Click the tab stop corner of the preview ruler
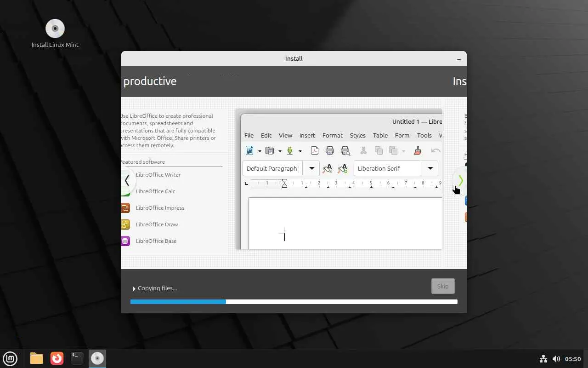 [246, 183]
